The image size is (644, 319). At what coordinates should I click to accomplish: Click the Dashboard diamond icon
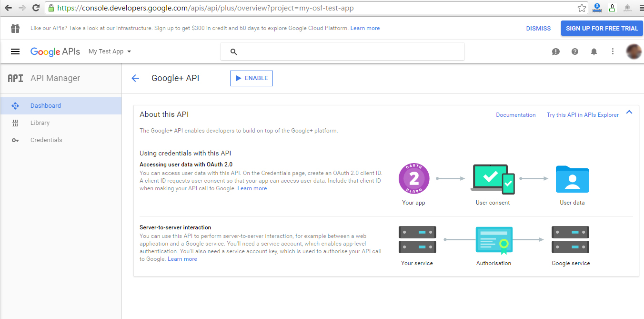(15, 106)
